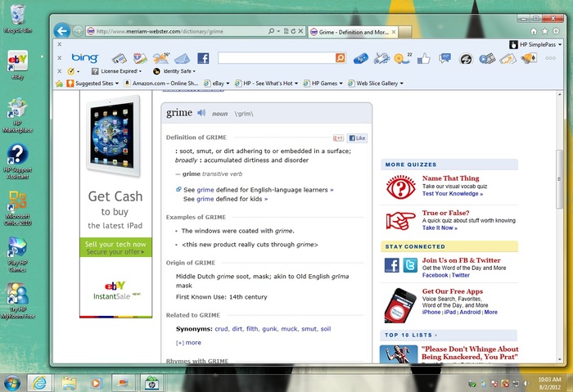Refresh the page with the reload icon
Viewport: 573px width, 392px height.
[x=293, y=31]
